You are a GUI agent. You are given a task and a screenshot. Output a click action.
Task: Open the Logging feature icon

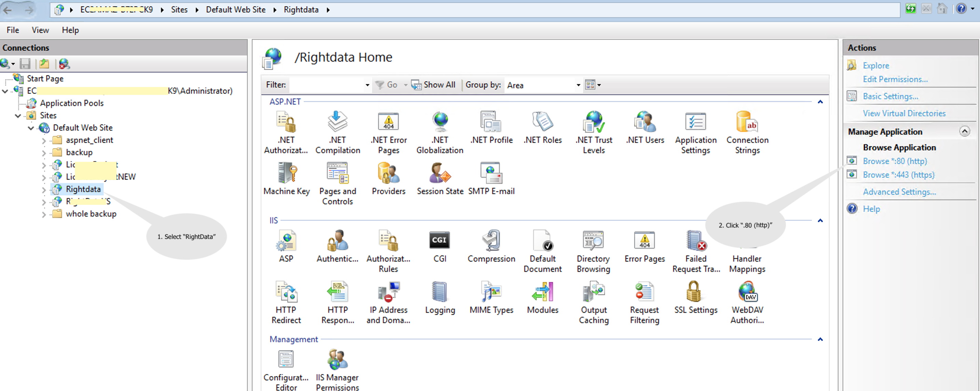pyautogui.click(x=440, y=298)
